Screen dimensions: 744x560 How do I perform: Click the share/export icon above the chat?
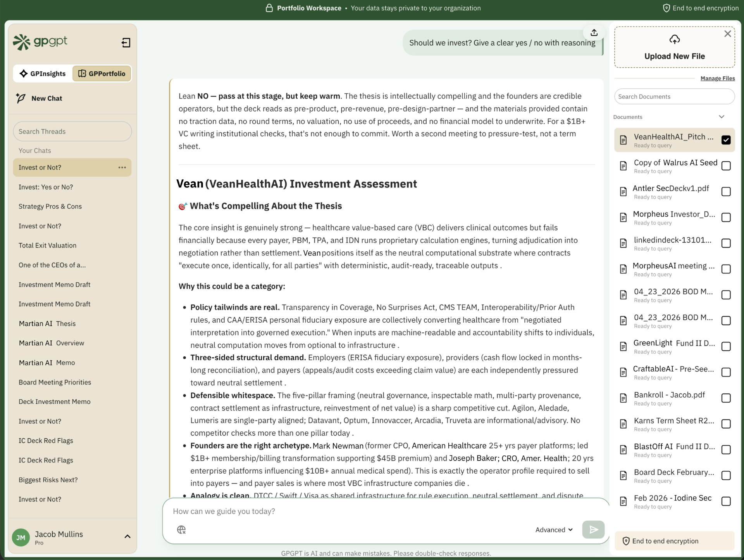(594, 33)
